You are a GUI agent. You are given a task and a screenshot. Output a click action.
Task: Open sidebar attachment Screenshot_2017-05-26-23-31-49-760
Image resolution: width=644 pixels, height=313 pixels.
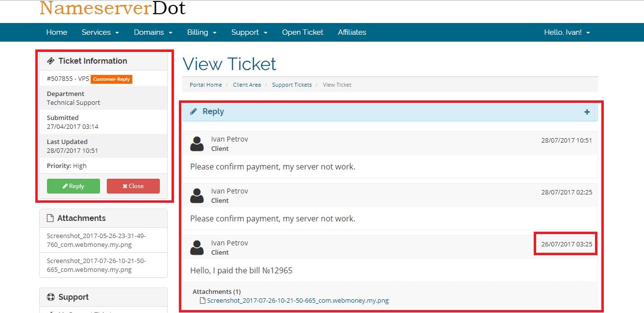pyautogui.click(x=97, y=240)
